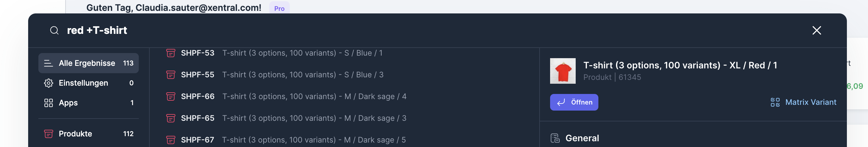
Task: Select product result SHPF-55
Action: tap(282, 75)
